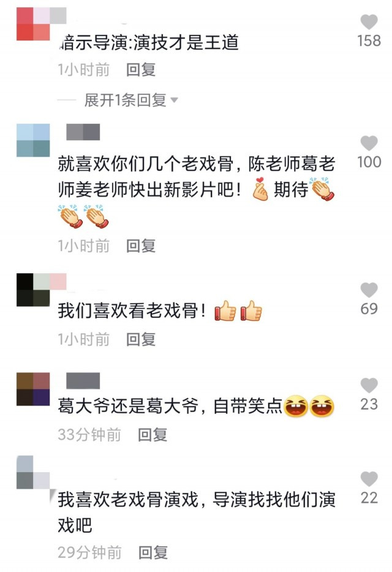Like the comment with 158 likes

pyautogui.click(x=369, y=22)
